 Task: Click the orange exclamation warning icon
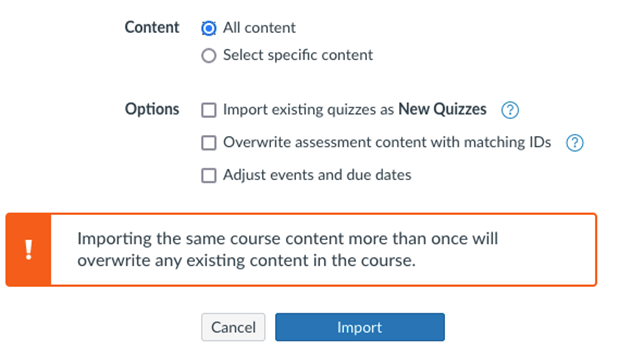coord(28,249)
